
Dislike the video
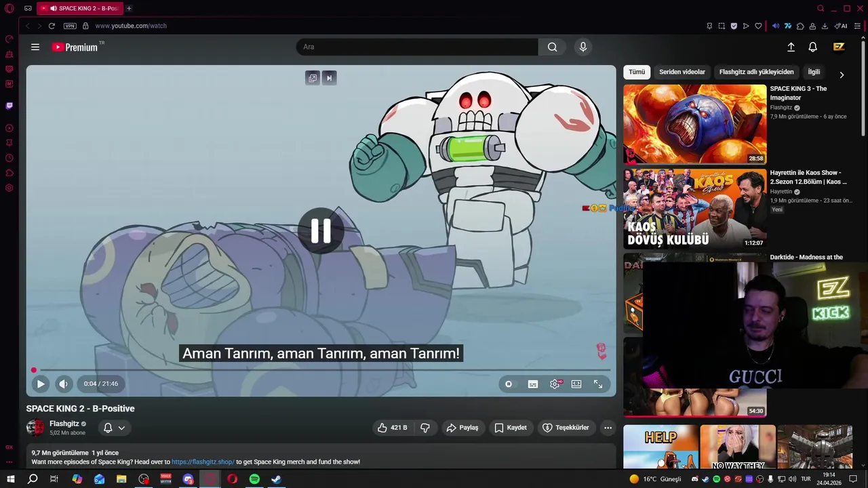coord(425,428)
